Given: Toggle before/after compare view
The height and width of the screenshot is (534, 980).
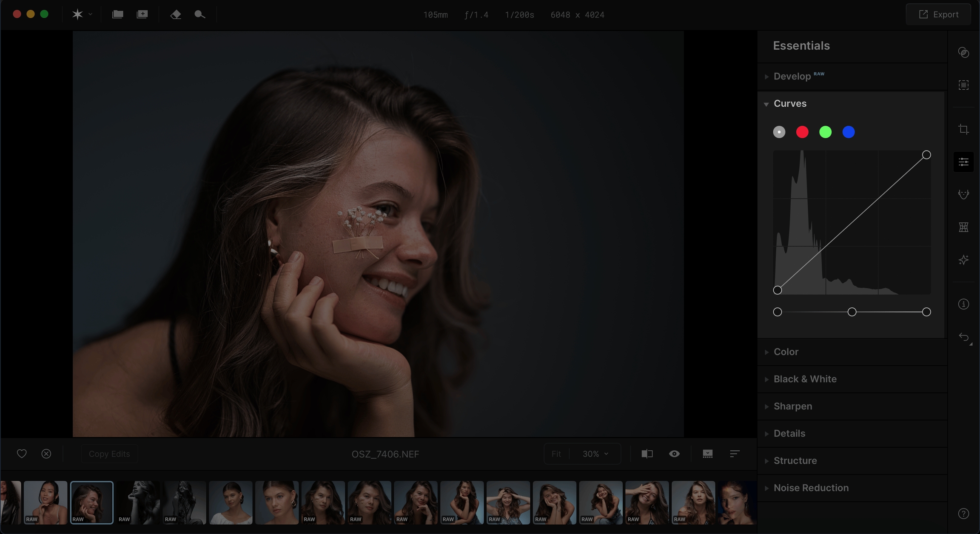Looking at the screenshot, I should coord(647,454).
